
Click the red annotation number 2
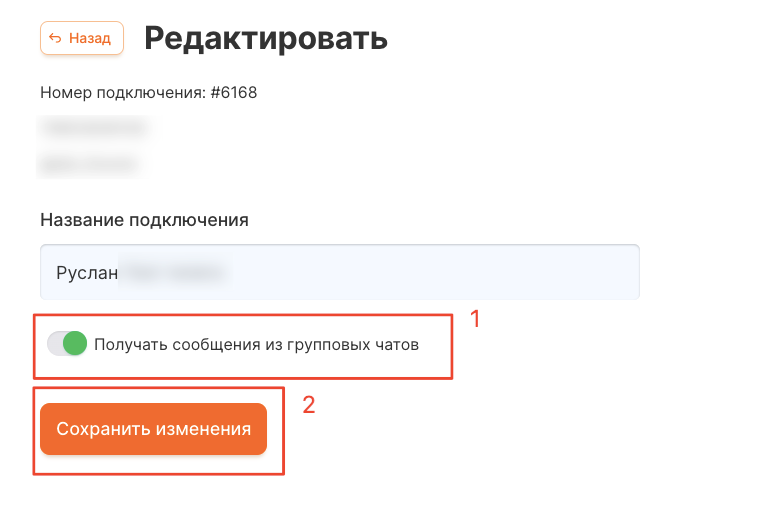(309, 405)
